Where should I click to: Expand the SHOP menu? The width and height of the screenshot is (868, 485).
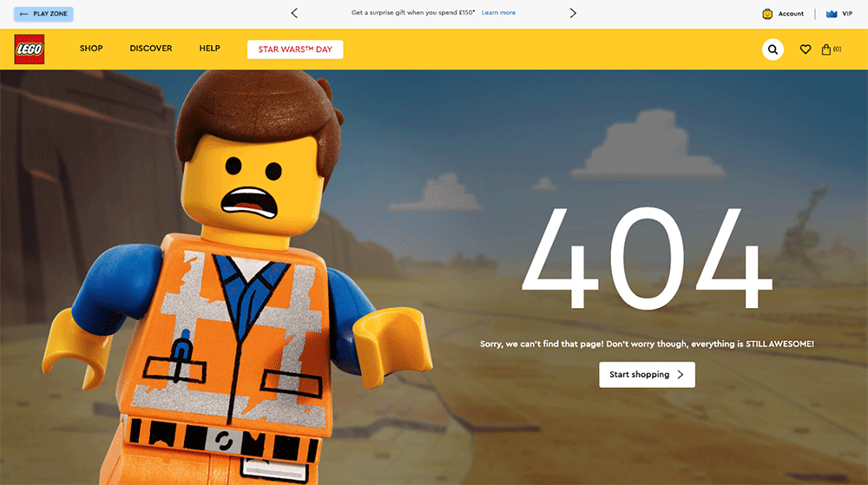(x=91, y=49)
